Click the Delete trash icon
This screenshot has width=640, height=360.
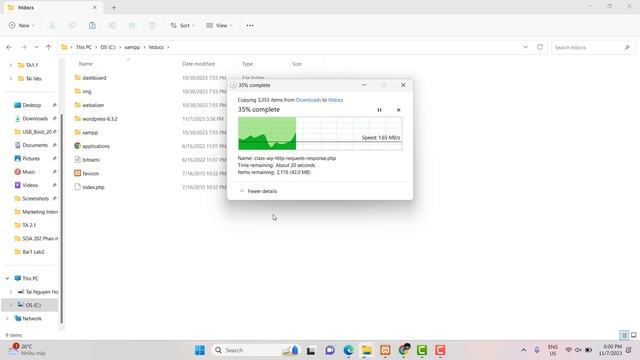pyautogui.click(x=152, y=25)
